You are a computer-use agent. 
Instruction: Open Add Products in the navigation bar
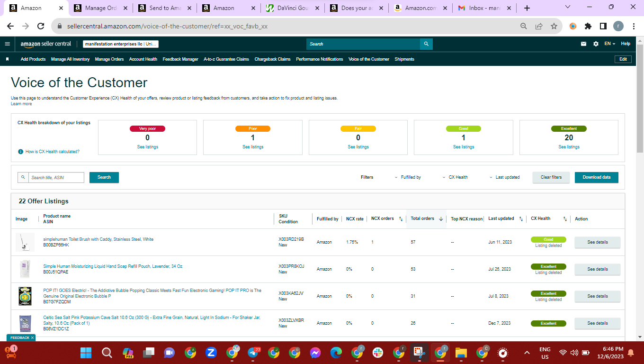[x=33, y=59]
